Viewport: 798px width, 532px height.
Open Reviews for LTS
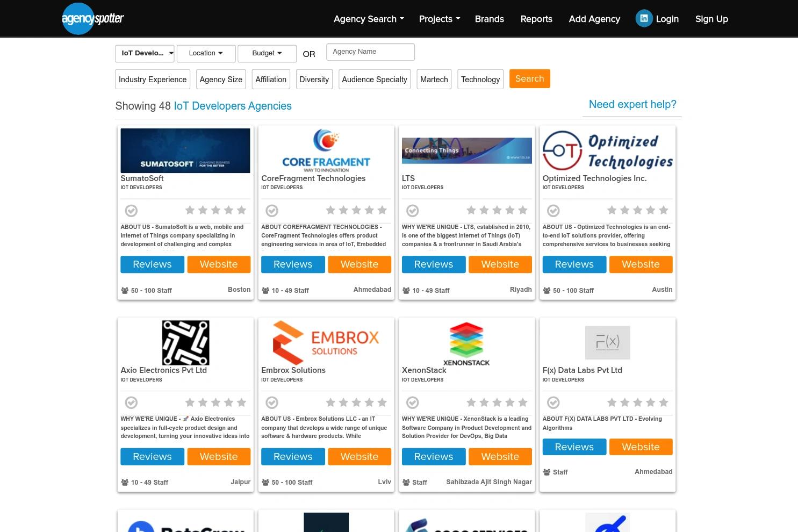click(434, 264)
